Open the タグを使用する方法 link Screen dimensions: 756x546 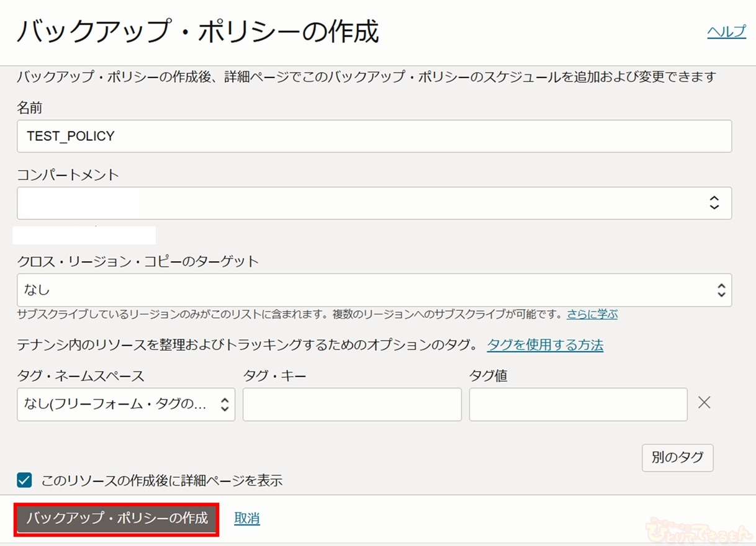tap(545, 345)
